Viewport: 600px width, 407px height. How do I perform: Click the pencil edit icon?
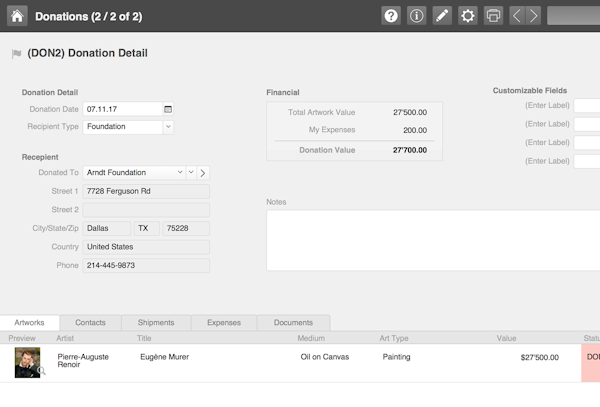pyautogui.click(x=442, y=16)
